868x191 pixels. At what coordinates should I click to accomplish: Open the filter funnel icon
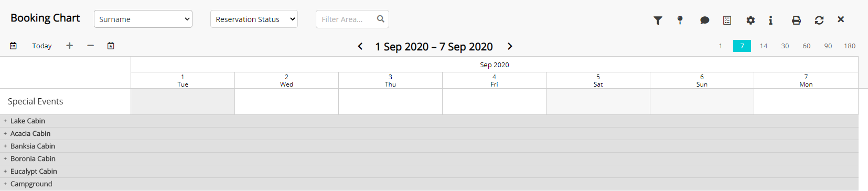658,20
